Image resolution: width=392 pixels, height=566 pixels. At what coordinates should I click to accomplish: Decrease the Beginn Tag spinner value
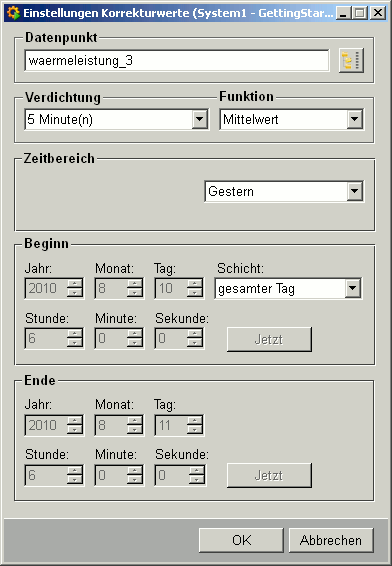(x=195, y=293)
